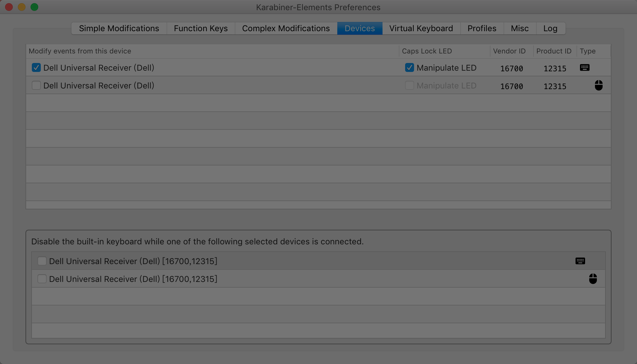The image size is (637, 364).
Task: Click keyboard type icon in first device row
Action: click(x=584, y=68)
